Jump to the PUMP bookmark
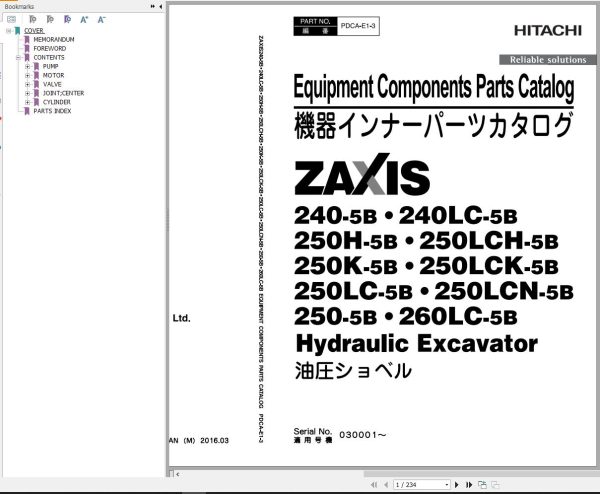This screenshot has height=494, width=600. click(x=50, y=66)
